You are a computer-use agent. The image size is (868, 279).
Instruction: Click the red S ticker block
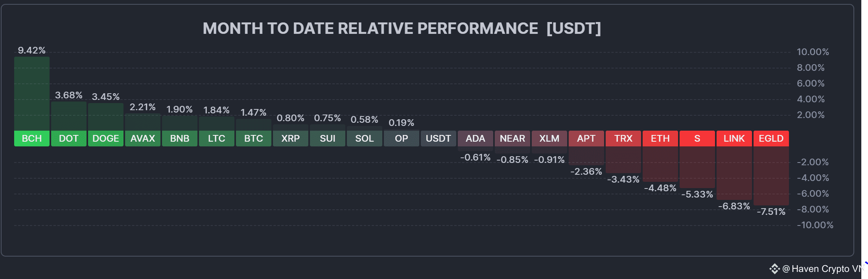[697, 139]
